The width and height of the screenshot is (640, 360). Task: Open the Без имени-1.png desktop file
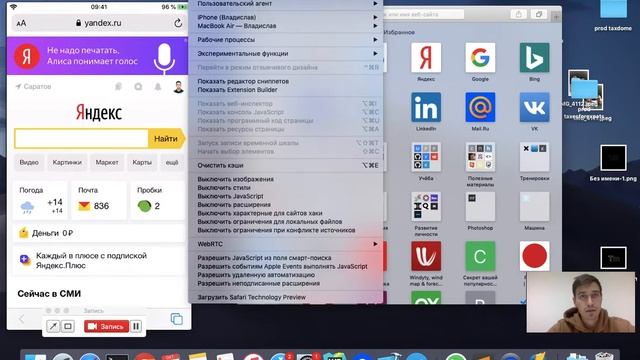click(x=613, y=163)
